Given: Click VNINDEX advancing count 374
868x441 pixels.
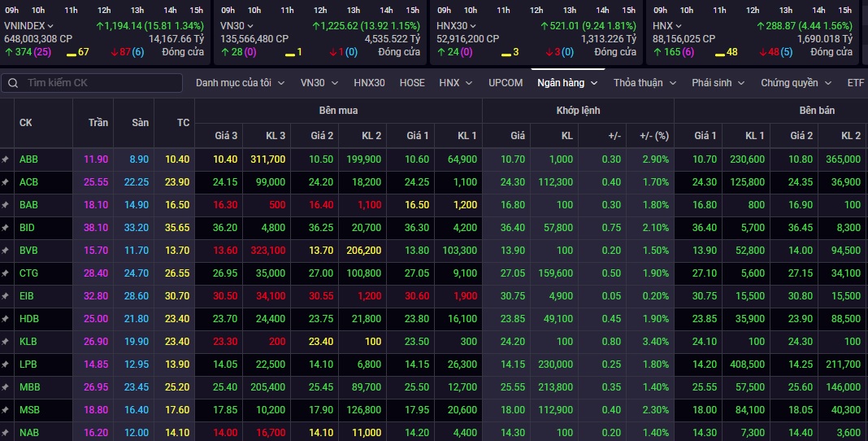Looking at the screenshot, I should pyautogui.click(x=23, y=52).
